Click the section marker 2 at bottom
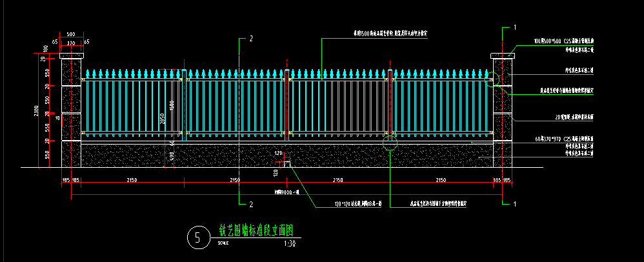 250,205
